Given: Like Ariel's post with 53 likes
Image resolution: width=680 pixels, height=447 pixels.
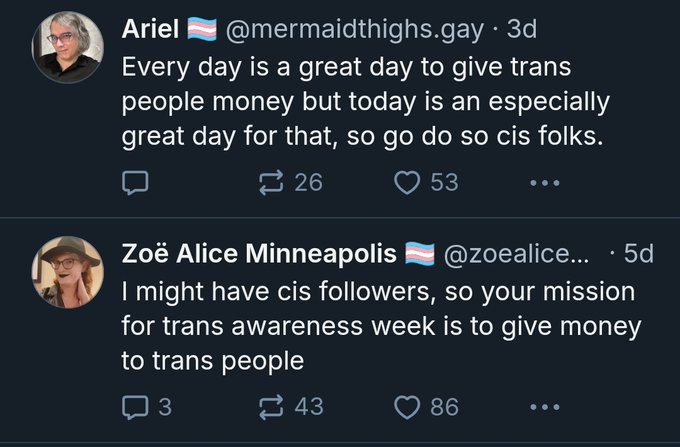Looking at the screenshot, I should 408,183.
